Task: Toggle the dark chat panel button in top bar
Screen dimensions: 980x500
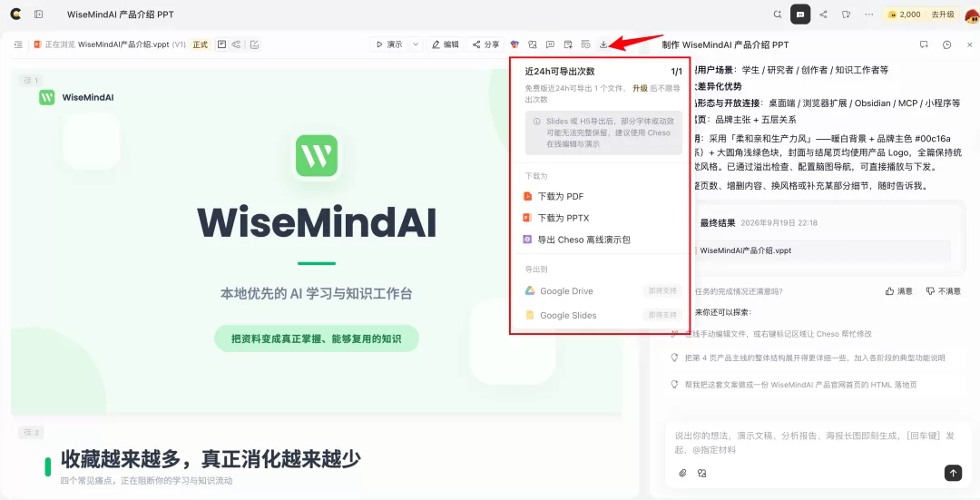Action: point(800,14)
